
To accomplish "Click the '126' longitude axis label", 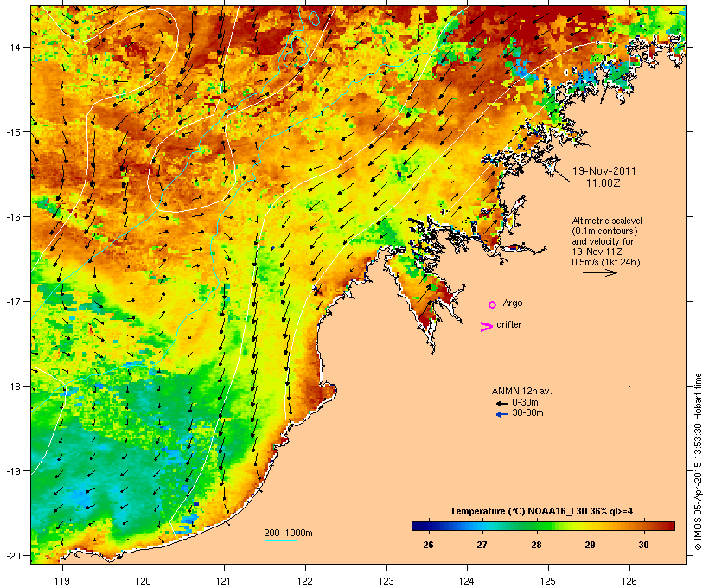I will coord(629,581).
